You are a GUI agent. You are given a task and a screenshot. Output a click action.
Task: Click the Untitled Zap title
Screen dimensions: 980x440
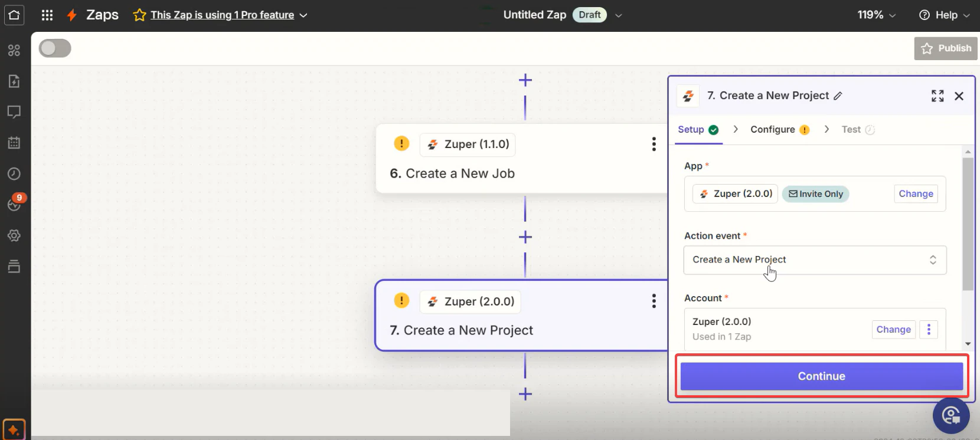point(534,15)
